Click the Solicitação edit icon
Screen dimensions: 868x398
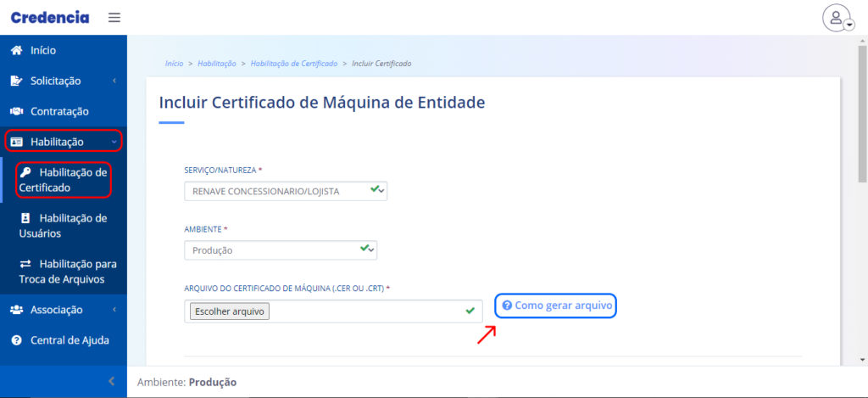16,81
